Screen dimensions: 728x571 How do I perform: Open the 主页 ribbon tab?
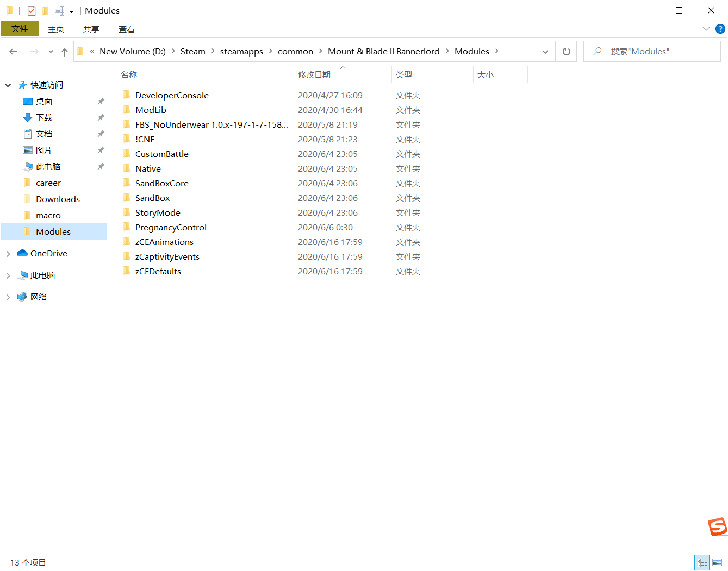(56, 29)
